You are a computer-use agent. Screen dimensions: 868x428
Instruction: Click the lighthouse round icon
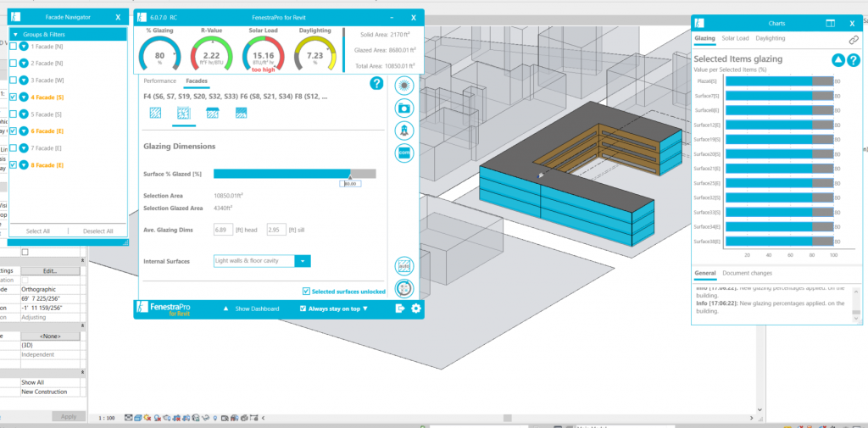[x=404, y=131]
